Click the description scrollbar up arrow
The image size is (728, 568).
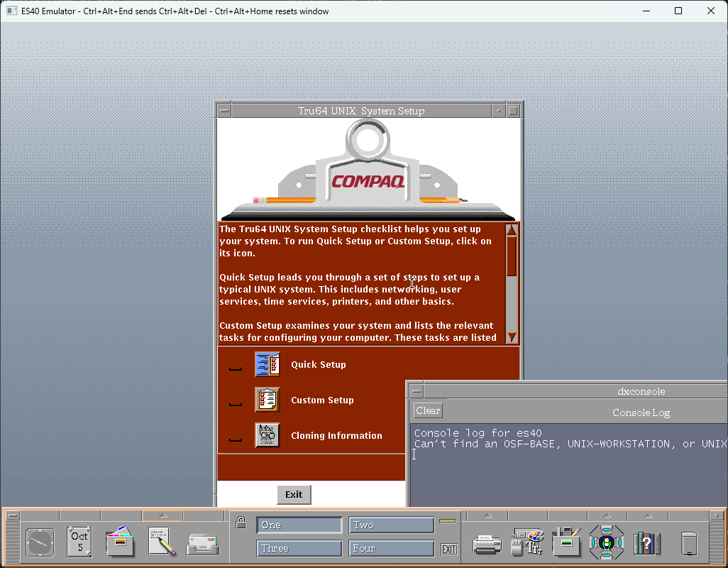(512, 229)
